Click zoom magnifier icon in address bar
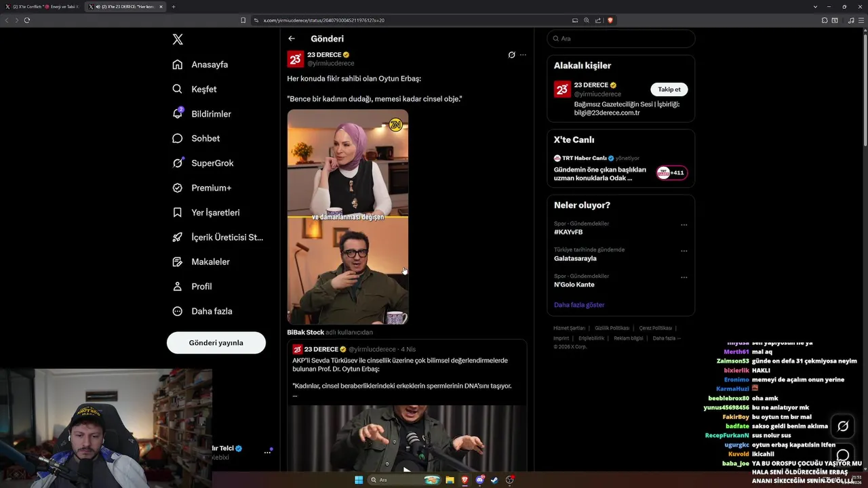The height and width of the screenshot is (488, 868). tap(587, 20)
